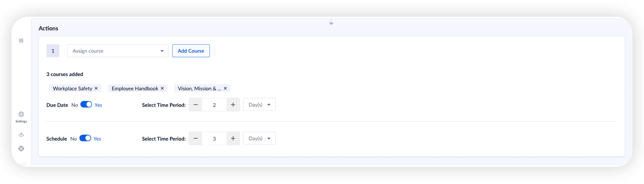Remove Workplace Safety course chip
The width and height of the screenshot is (644, 184).
click(96, 88)
